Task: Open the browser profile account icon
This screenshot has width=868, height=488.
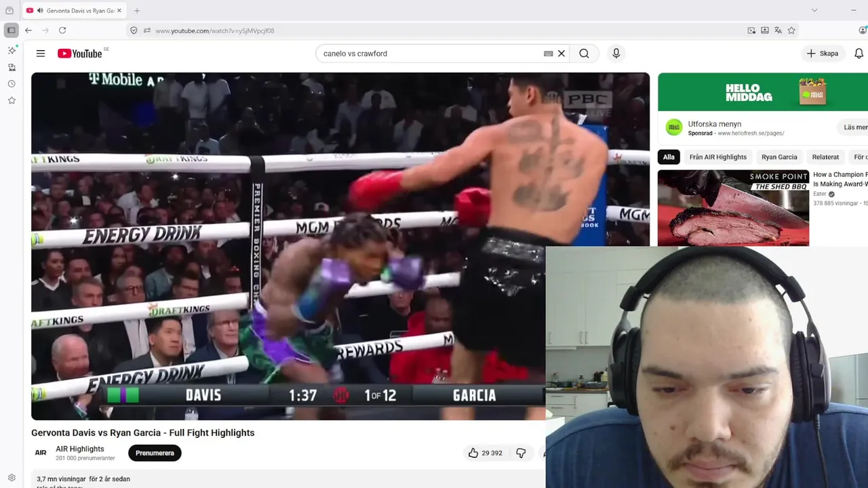Action: point(863,30)
